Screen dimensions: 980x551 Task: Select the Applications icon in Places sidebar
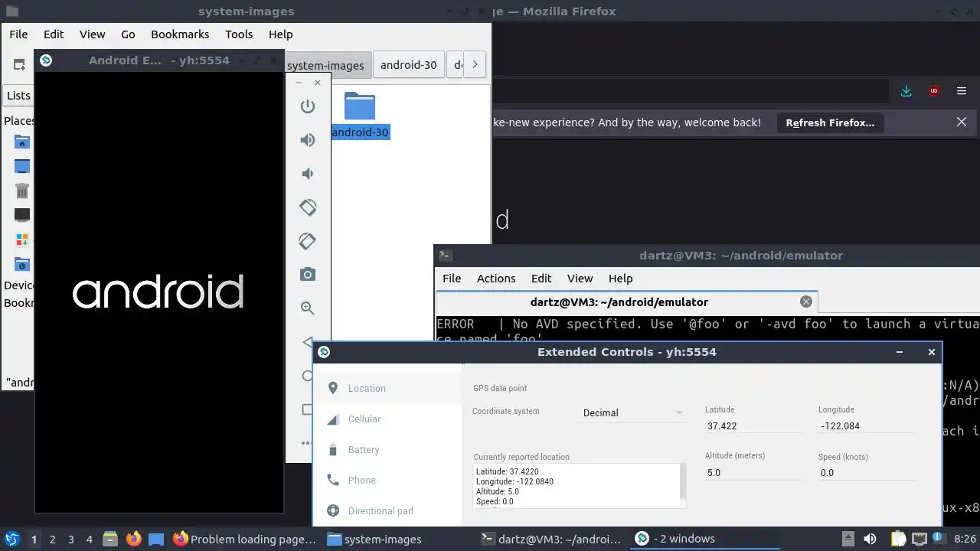[x=22, y=240]
